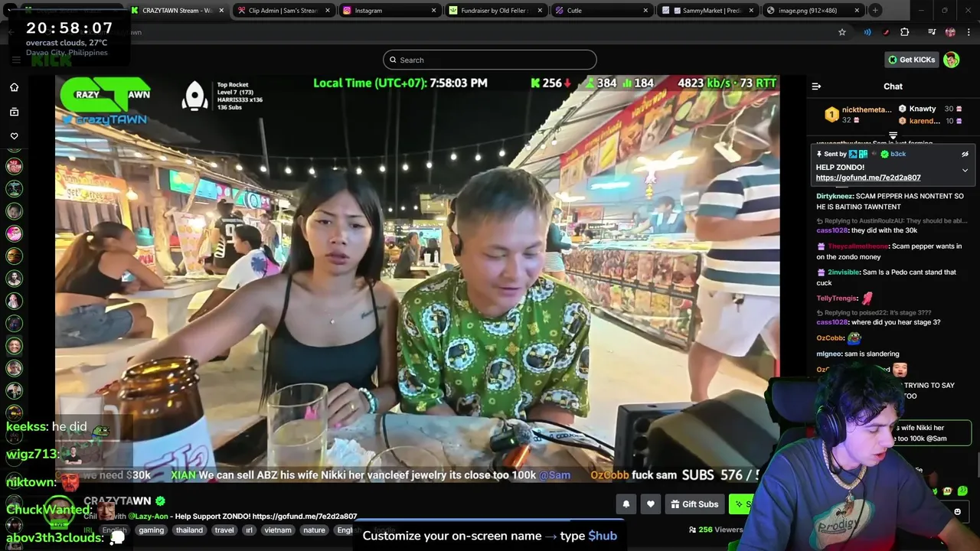Image resolution: width=980 pixels, height=551 pixels.
Task: Open the hamburger menu beside Kick logo
Action: (x=16, y=60)
